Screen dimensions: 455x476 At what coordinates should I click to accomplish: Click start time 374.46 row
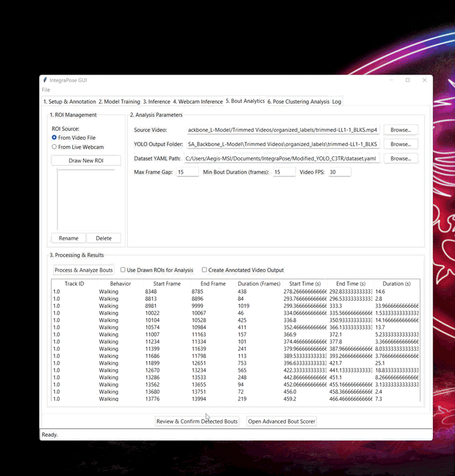305,341
